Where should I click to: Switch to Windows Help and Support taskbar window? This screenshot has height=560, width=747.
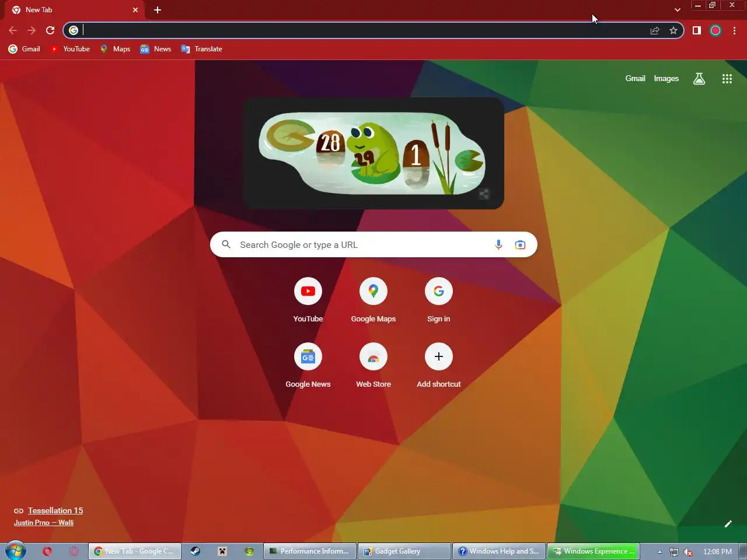[x=498, y=551]
